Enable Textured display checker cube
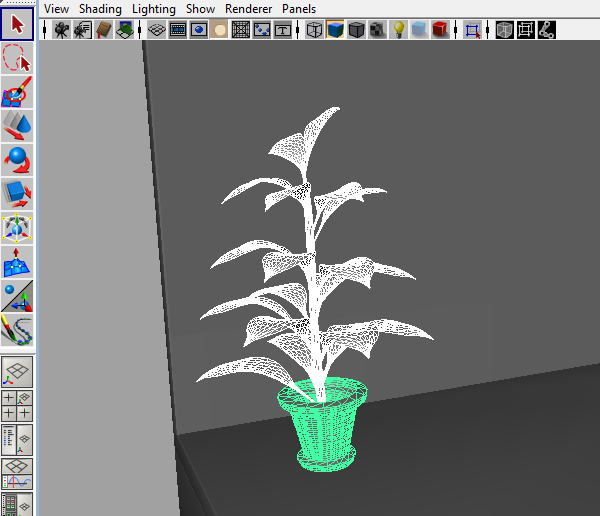This screenshot has width=600, height=516. pyautogui.click(x=377, y=29)
